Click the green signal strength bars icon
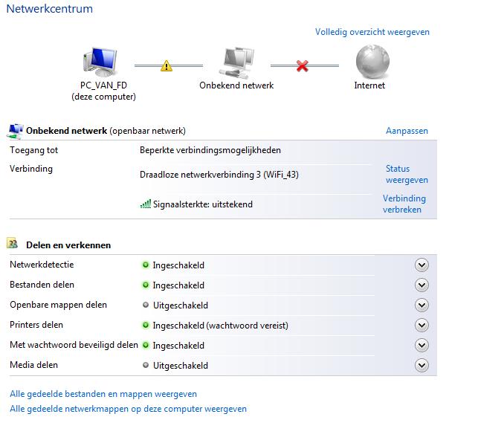504x440 pixels. point(146,204)
